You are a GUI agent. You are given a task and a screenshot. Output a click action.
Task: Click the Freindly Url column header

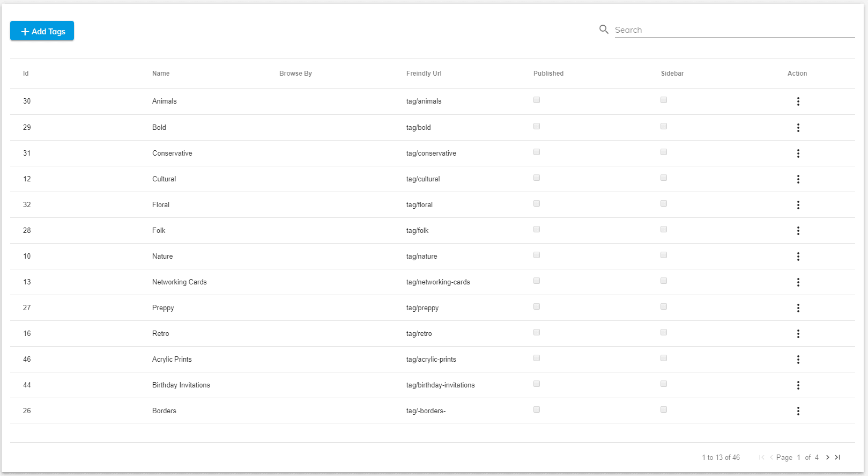tap(424, 74)
